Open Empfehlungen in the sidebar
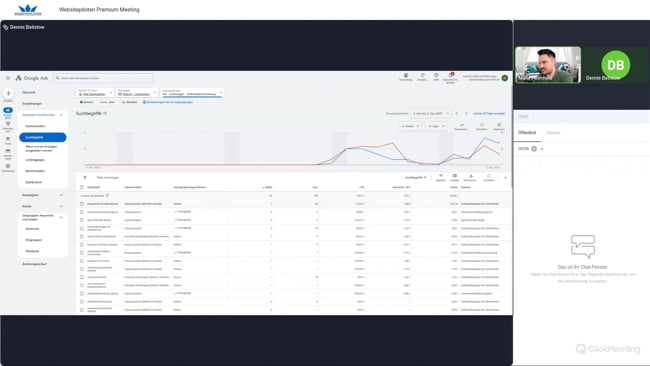This screenshot has width=650, height=366. (32, 104)
